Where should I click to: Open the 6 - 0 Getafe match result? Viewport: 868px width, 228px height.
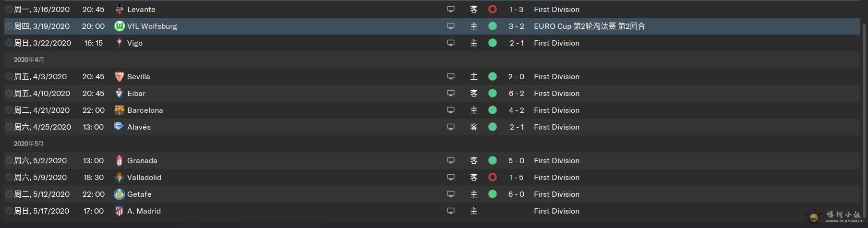point(517,194)
